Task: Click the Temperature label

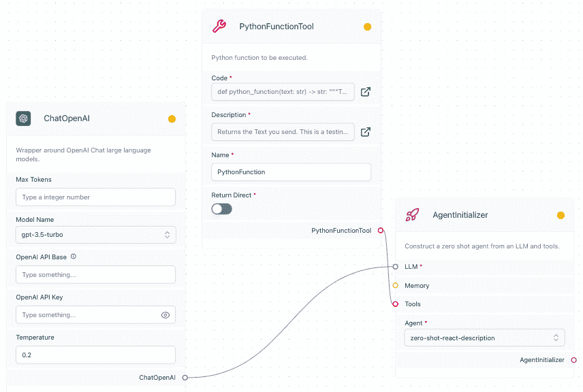Action: (35, 338)
